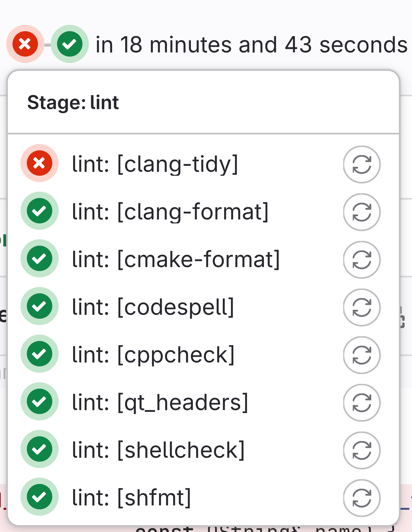Open the failed lint stage dropdown
This screenshot has width=412, height=532.
pos(25,44)
